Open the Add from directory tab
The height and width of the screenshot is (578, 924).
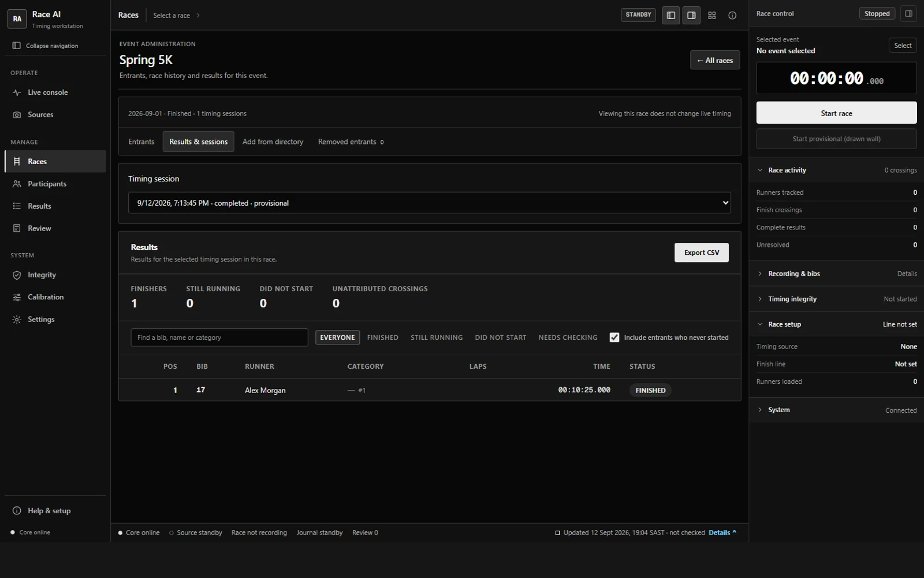tap(273, 142)
